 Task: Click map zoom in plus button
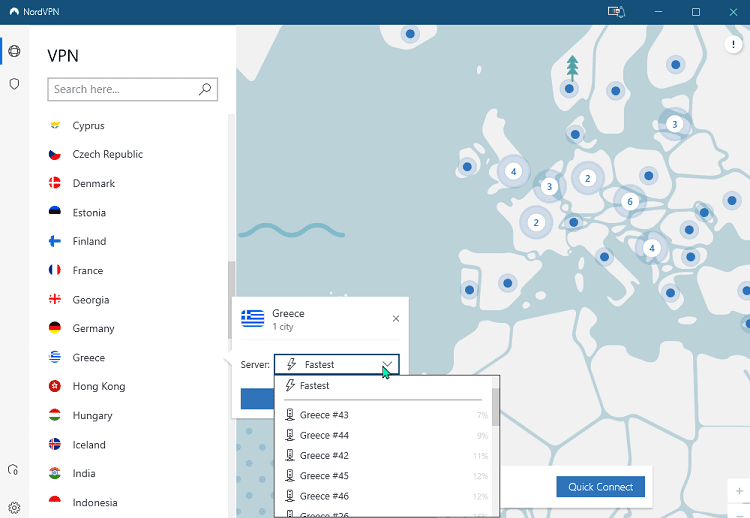point(739,491)
